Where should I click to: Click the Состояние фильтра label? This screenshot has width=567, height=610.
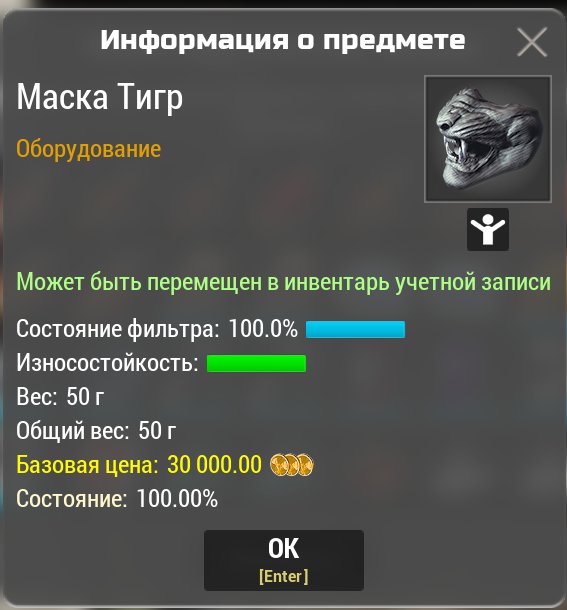tap(118, 330)
